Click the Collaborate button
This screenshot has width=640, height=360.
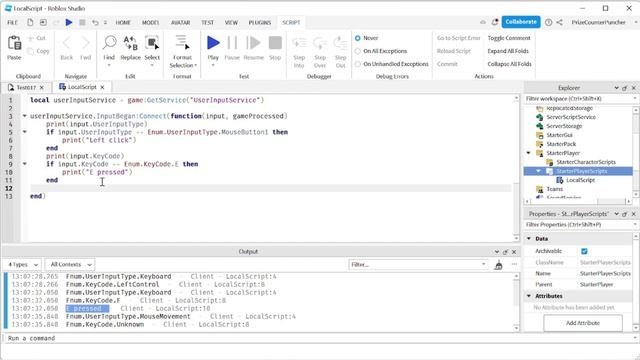pos(521,22)
